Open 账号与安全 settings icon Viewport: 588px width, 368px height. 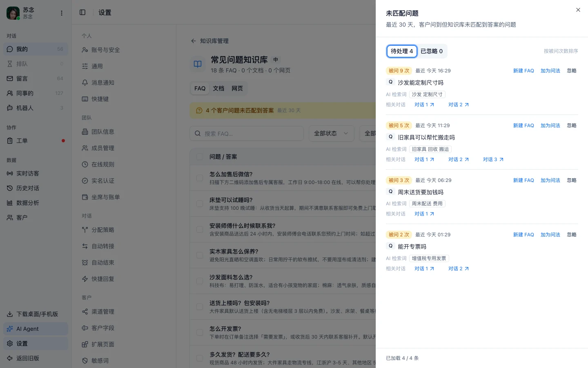(x=85, y=50)
